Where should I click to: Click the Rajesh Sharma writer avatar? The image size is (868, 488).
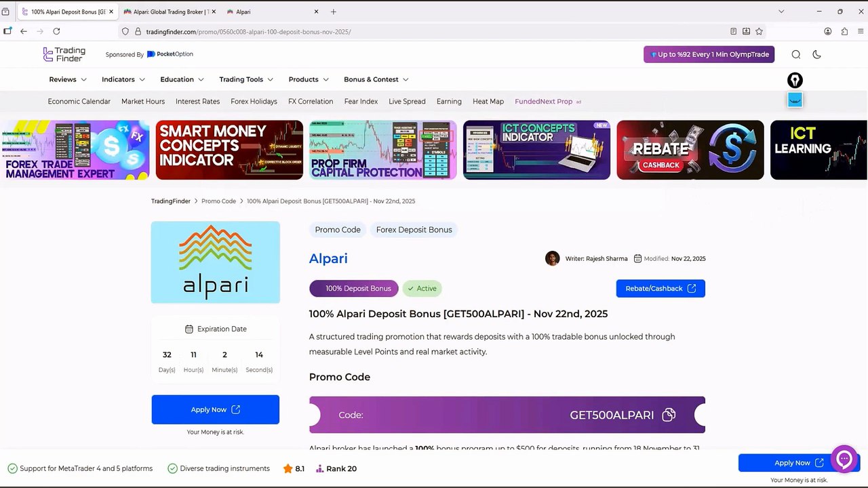(x=553, y=258)
